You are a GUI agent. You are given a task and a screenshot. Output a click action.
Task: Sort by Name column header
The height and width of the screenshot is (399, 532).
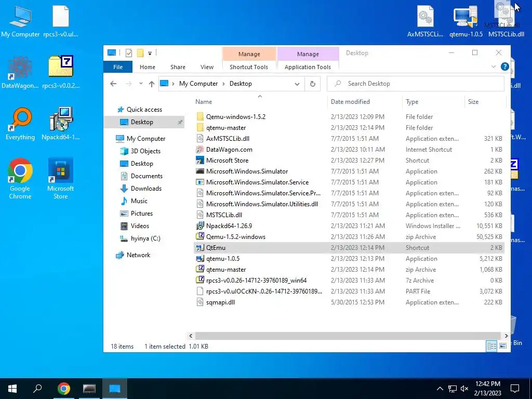pos(260,101)
